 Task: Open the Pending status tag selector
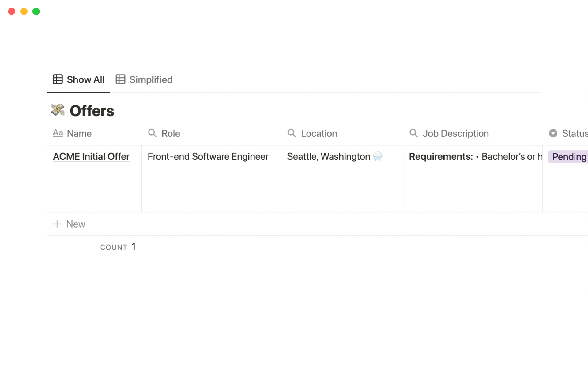[569, 157]
